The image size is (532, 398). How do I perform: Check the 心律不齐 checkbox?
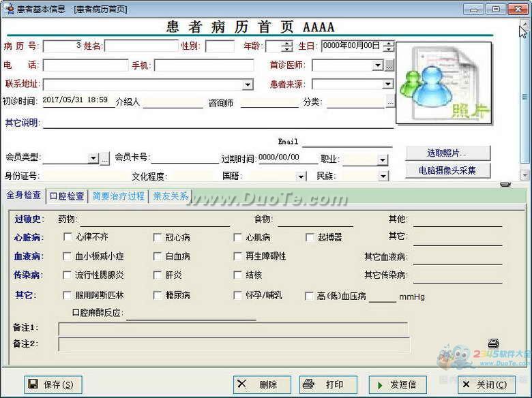pyautogui.click(x=68, y=237)
